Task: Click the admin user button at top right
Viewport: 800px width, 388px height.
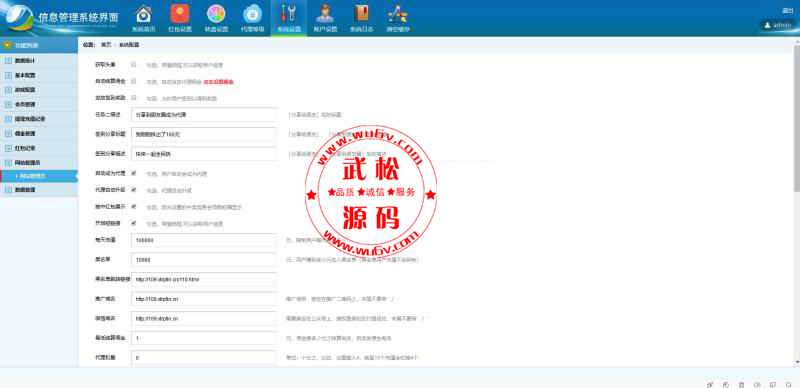Action: (778, 25)
